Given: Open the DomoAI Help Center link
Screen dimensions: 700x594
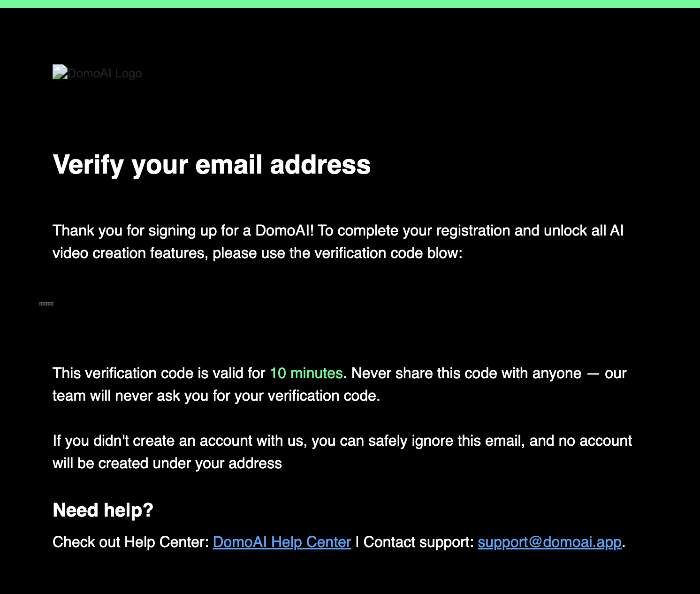Looking at the screenshot, I should pos(282,542).
